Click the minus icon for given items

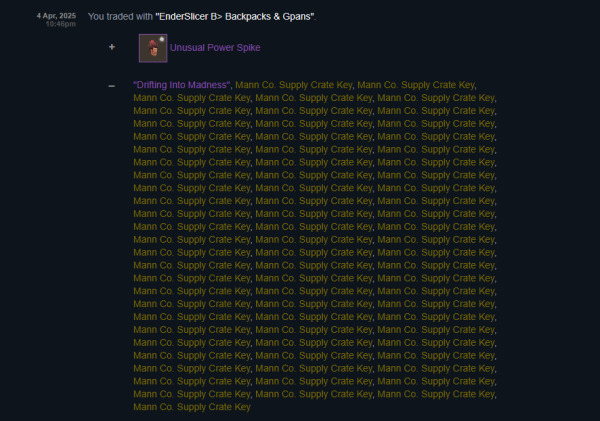pyautogui.click(x=111, y=86)
